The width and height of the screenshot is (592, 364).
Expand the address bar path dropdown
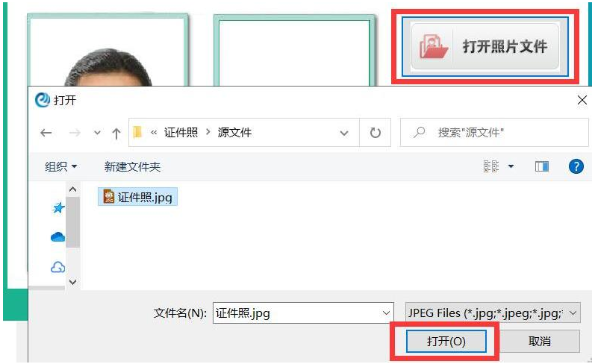(344, 133)
